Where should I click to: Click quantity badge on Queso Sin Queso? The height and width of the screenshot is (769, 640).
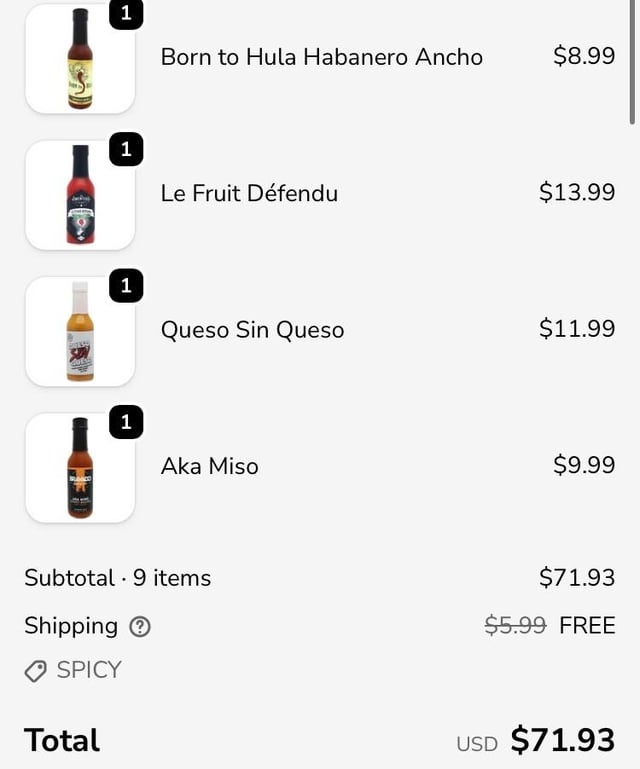pyautogui.click(x=126, y=287)
